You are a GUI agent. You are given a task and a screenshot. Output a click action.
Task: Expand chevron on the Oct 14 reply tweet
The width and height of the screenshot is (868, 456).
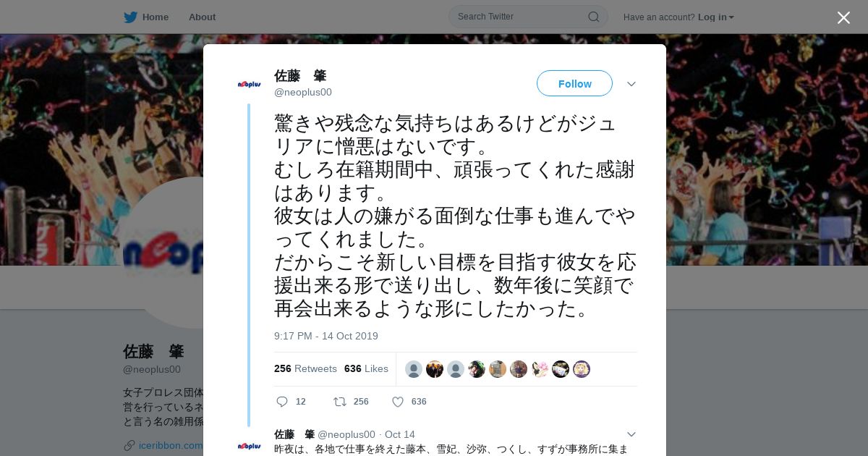coord(631,434)
